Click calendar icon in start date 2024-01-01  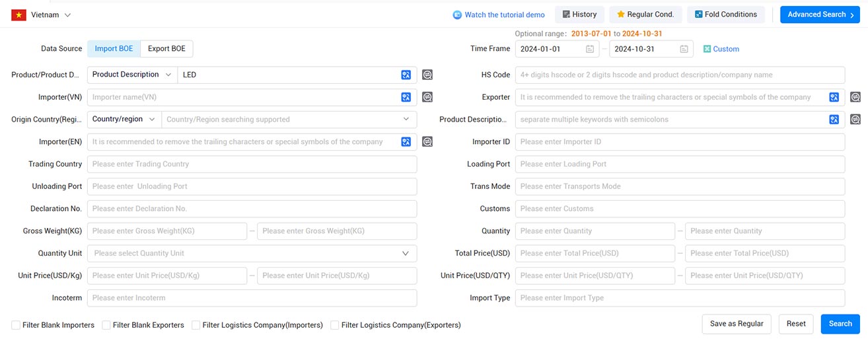click(x=589, y=49)
